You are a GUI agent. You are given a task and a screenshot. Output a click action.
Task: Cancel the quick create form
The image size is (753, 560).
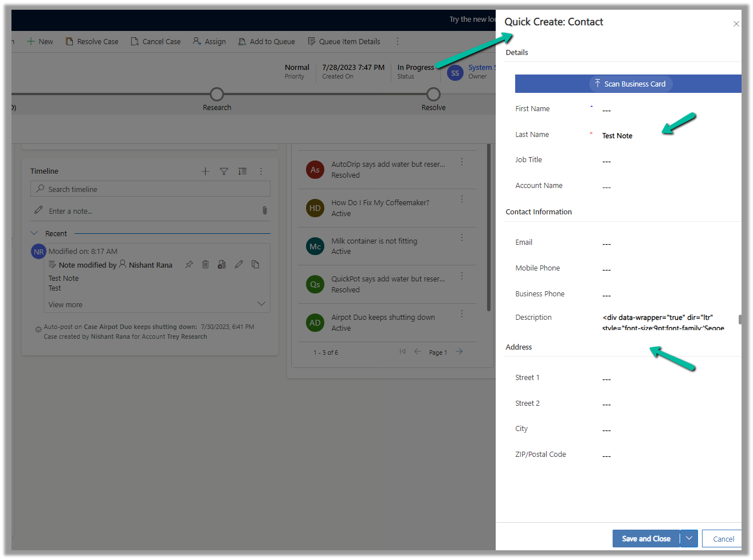pyautogui.click(x=723, y=539)
